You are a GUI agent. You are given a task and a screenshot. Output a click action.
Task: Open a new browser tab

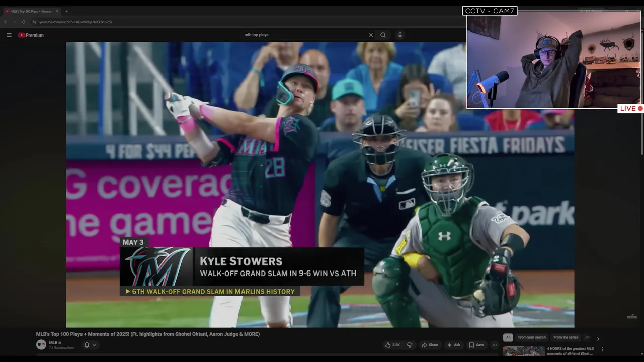tap(66, 11)
